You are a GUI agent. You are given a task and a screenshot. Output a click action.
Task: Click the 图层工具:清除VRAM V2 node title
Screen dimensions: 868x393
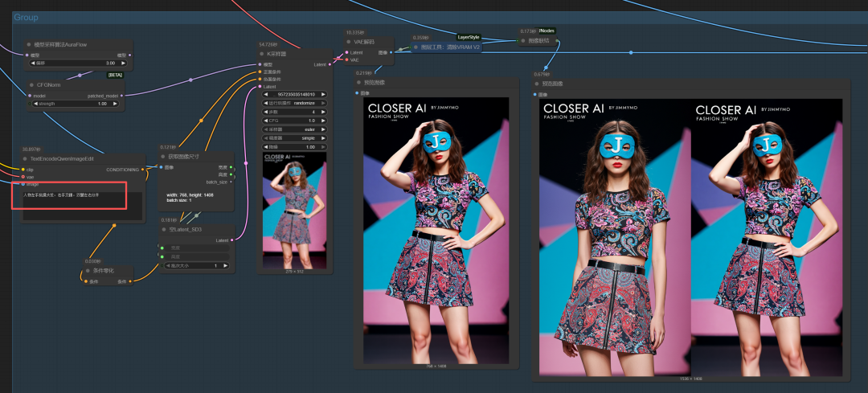coord(451,47)
